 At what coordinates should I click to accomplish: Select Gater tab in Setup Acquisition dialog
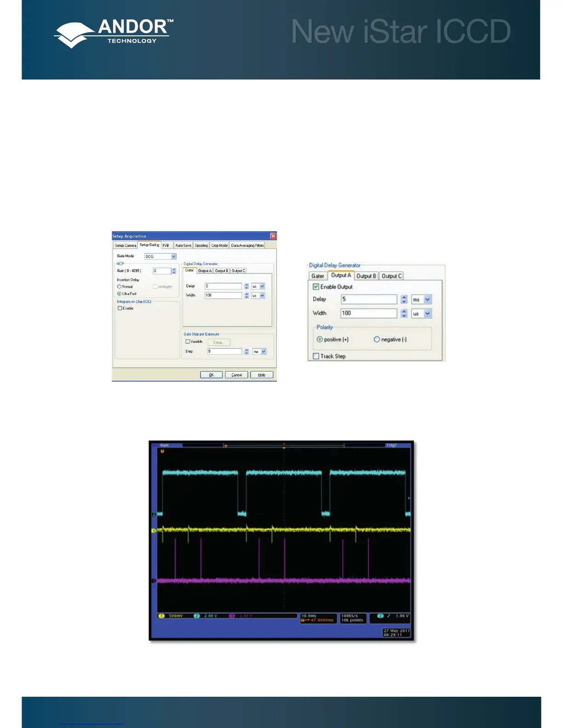(190, 270)
